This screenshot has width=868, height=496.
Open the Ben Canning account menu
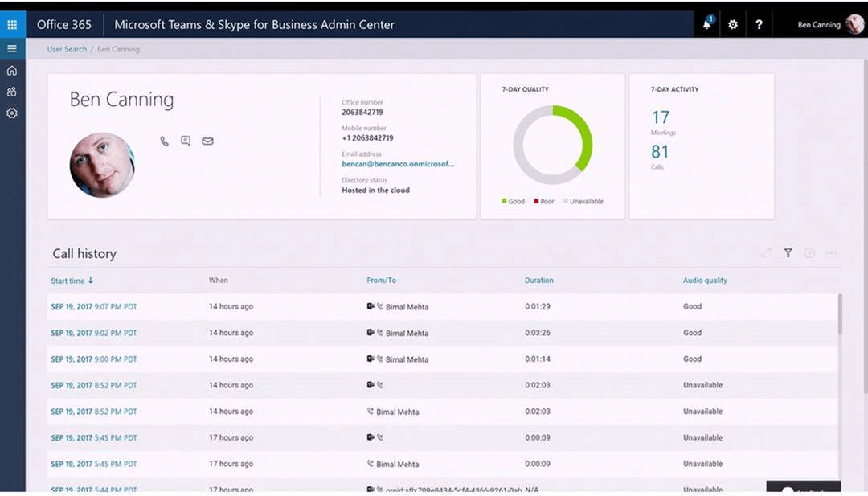click(x=829, y=24)
